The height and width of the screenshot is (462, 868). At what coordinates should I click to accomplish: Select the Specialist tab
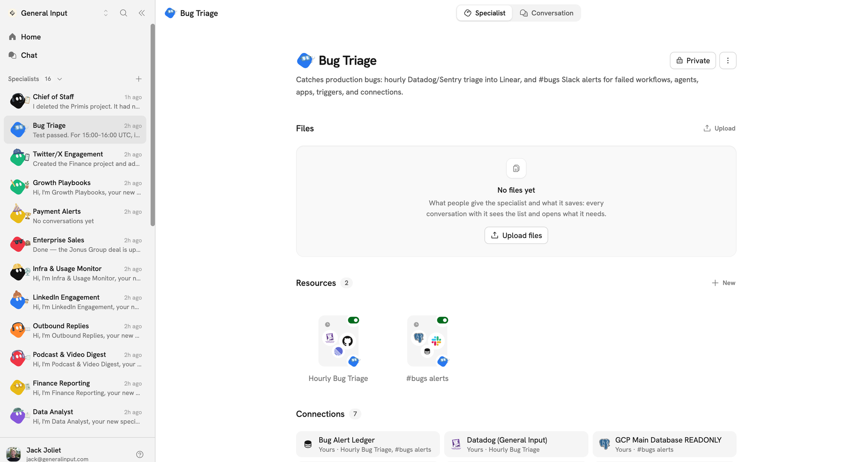(x=485, y=13)
